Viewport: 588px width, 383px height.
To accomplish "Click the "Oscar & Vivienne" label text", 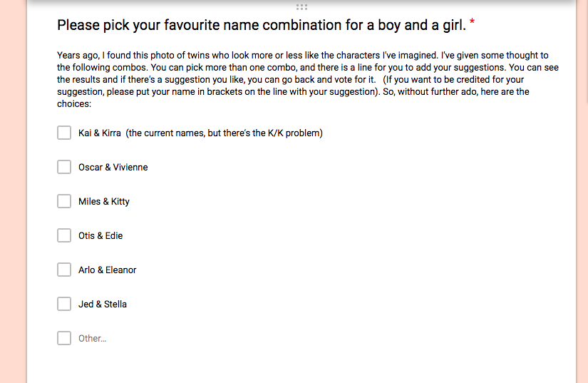I will pyautogui.click(x=113, y=167).
